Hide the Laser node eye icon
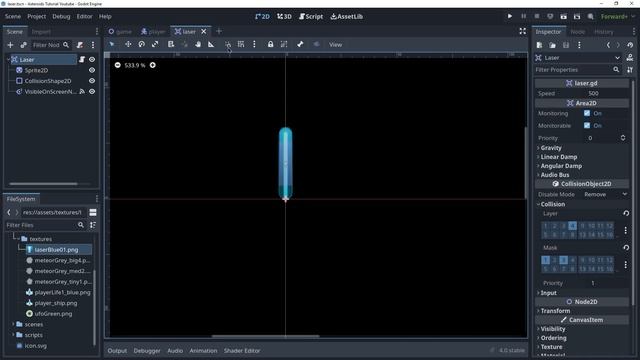640x360 pixels. [92, 60]
